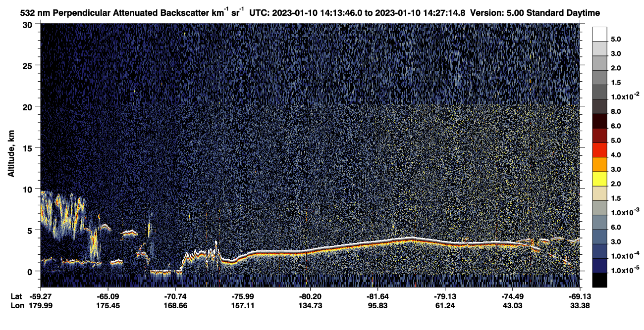This screenshot has height=330, width=644.
Task: Click latitude value '-65.09'
Action: coord(107,297)
